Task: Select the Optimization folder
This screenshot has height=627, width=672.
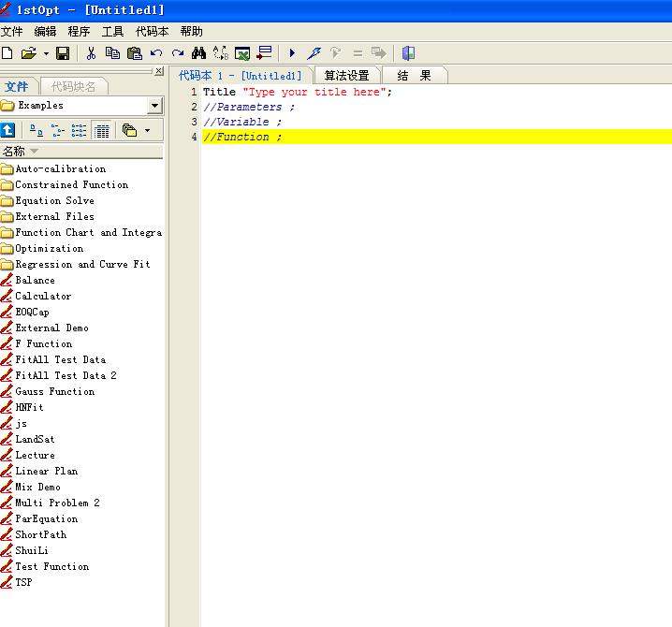Action: pos(42,249)
